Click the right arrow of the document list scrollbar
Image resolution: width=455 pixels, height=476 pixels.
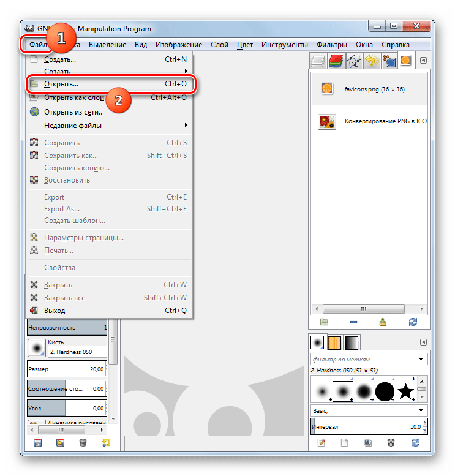click(421, 309)
